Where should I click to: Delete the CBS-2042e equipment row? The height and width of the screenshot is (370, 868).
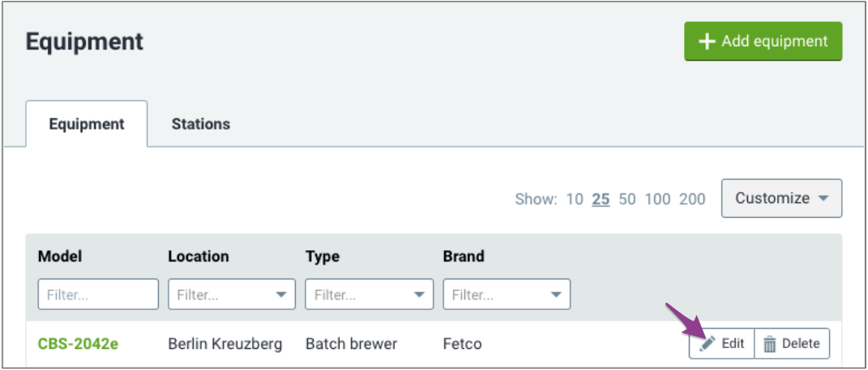point(792,343)
